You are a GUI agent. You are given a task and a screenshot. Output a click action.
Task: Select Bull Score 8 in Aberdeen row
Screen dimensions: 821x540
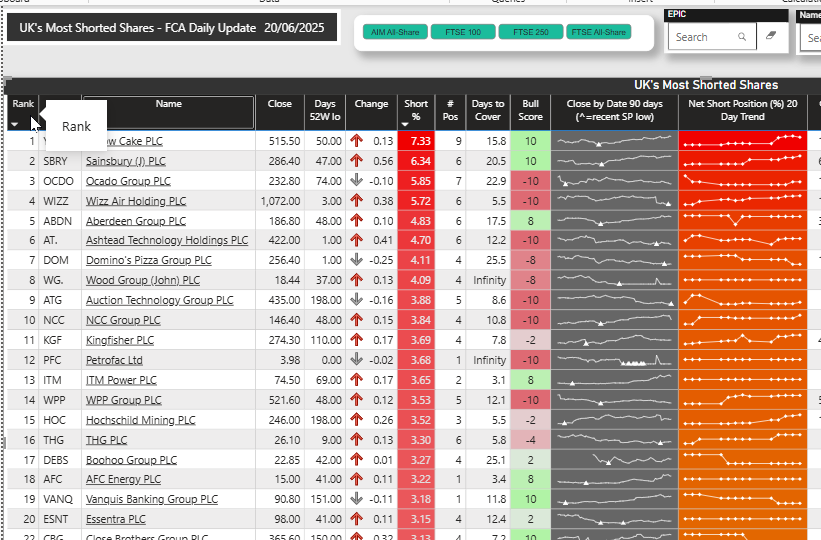(530, 221)
